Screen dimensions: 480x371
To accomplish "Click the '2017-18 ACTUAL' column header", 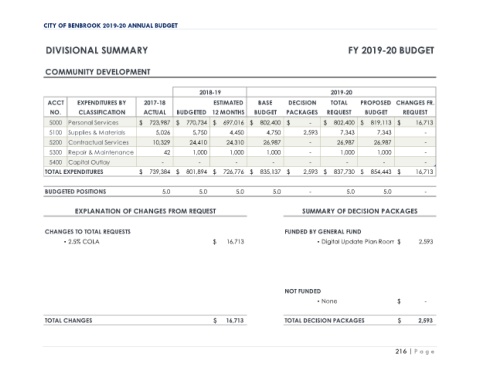I will [x=155, y=107].
